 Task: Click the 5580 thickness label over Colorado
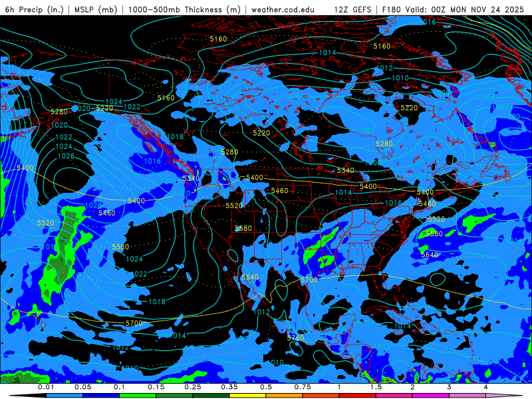point(243,228)
